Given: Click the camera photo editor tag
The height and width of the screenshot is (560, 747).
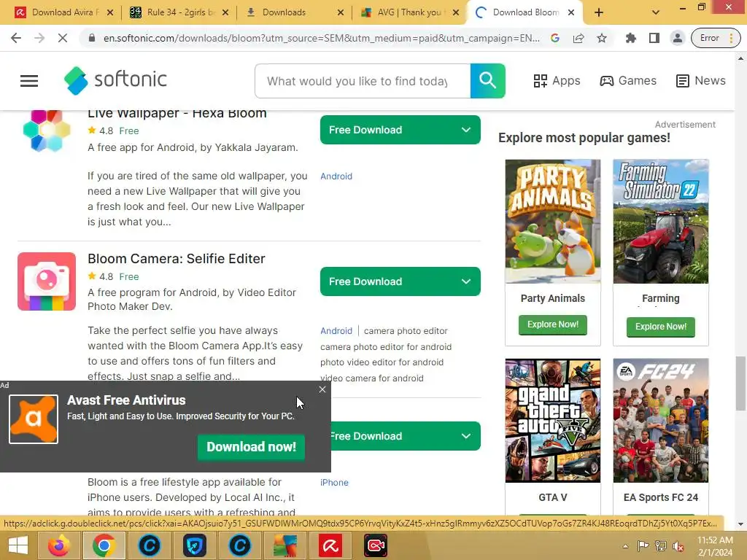Looking at the screenshot, I should 406,330.
